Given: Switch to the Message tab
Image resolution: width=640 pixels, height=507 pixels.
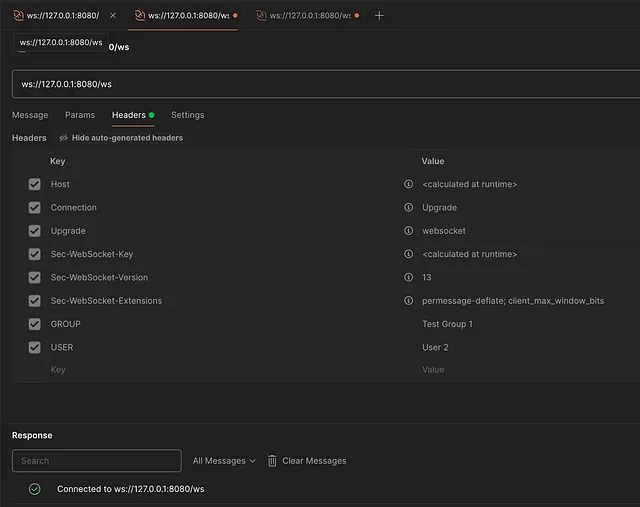Looking at the screenshot, I should tap(30, 115).
